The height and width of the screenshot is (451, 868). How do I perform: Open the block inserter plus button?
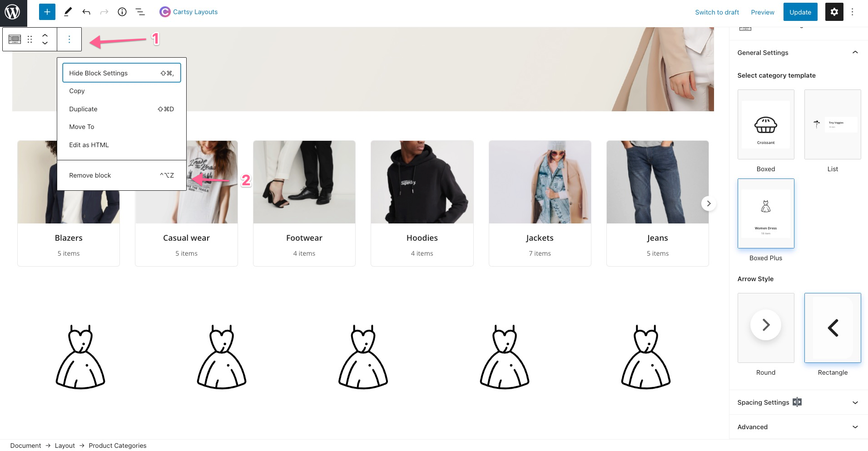point(47,12)
